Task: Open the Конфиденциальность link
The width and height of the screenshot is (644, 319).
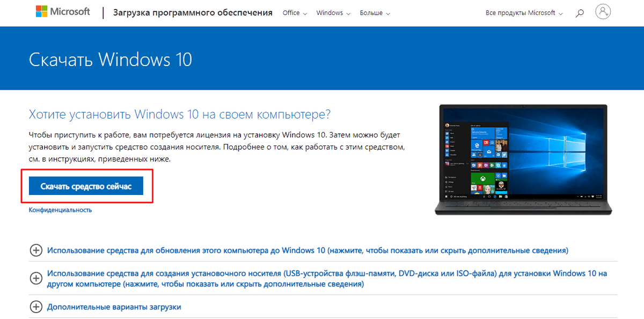Action: 60,210
